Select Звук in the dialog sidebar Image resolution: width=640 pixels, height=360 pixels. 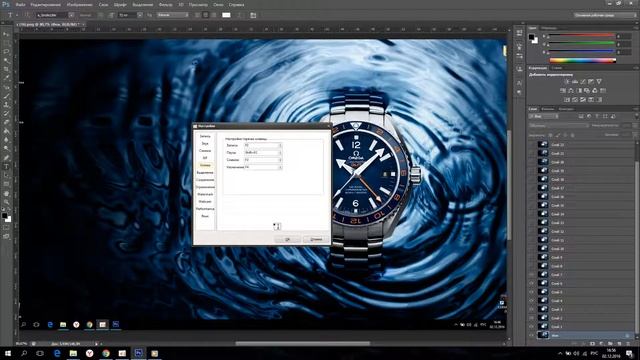click(x=205, y=144)
